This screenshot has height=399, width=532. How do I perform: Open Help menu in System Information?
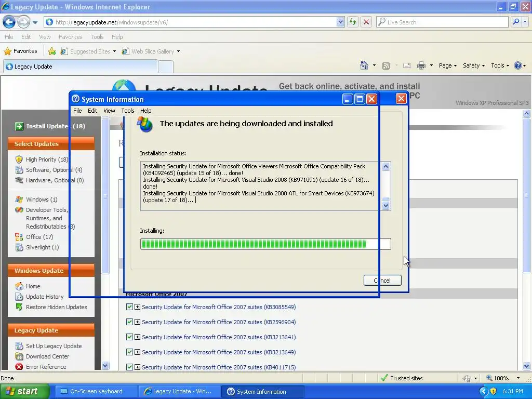tap(145, 111)
